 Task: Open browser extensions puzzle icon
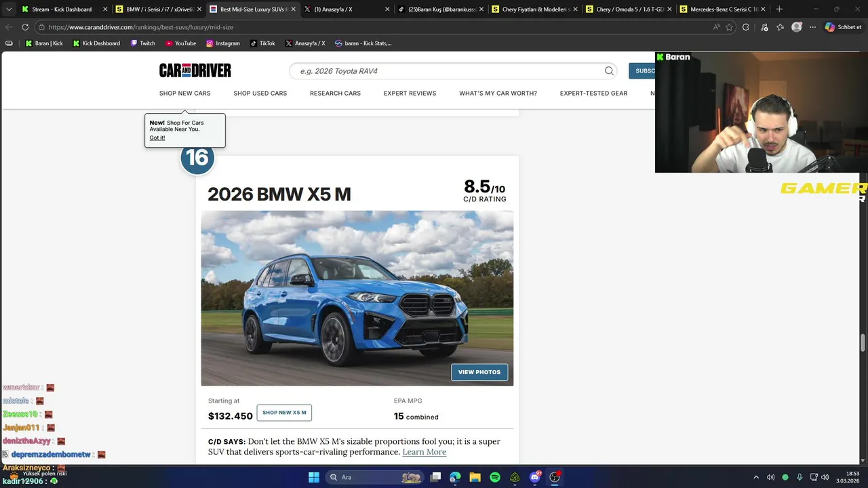click(x=746, y=27)
